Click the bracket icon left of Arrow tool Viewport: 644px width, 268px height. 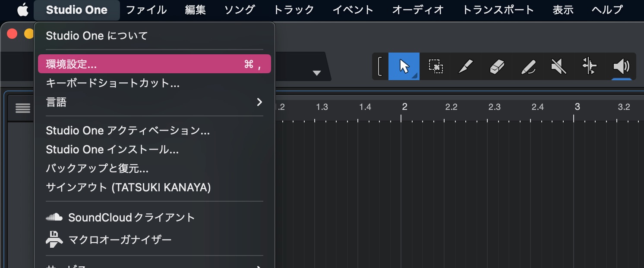pos(380,66)
